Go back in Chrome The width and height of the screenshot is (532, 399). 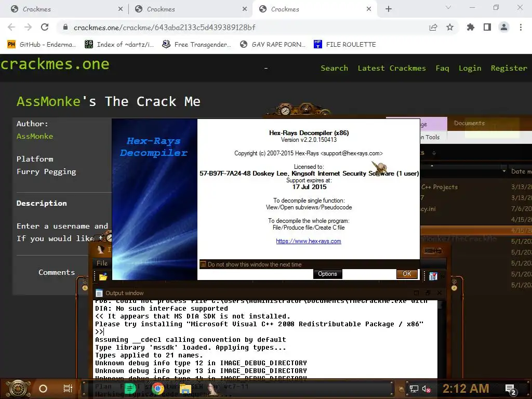click(11, 27)
